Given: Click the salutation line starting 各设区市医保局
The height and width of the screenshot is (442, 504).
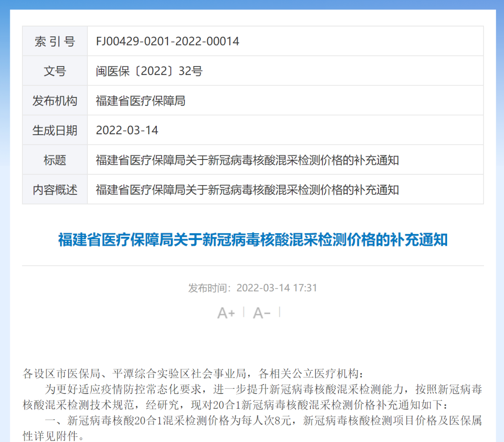Looking at the screenshot, I should 192,374.
